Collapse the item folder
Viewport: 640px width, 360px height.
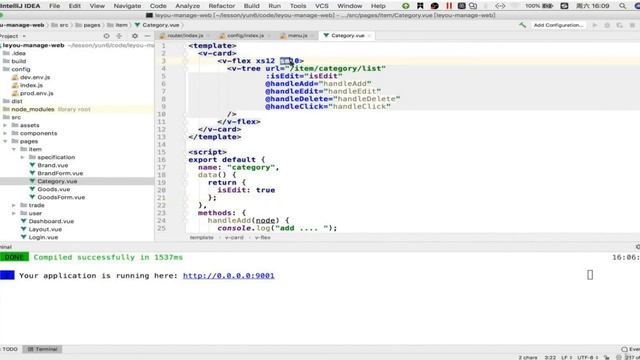pyautogui.click(x=14, y=149)
